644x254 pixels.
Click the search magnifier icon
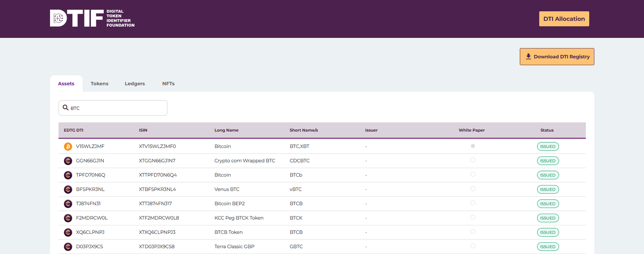tap(66, 108)
